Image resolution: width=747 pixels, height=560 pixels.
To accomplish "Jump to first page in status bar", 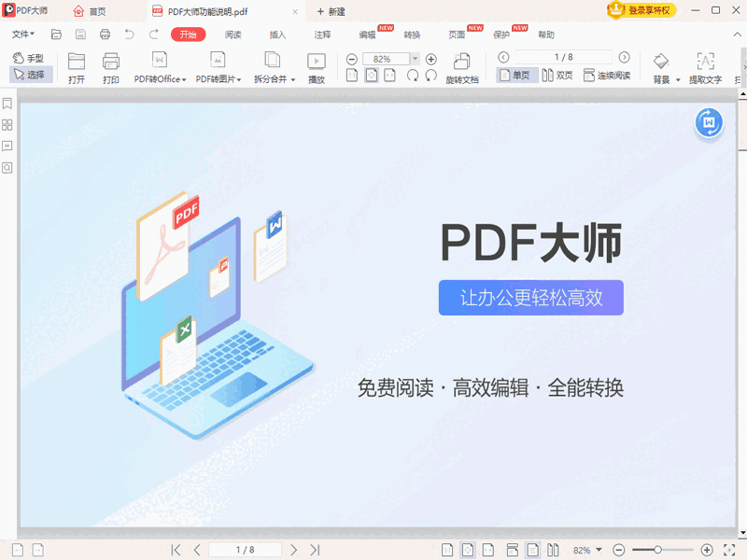I will [176, 550].
